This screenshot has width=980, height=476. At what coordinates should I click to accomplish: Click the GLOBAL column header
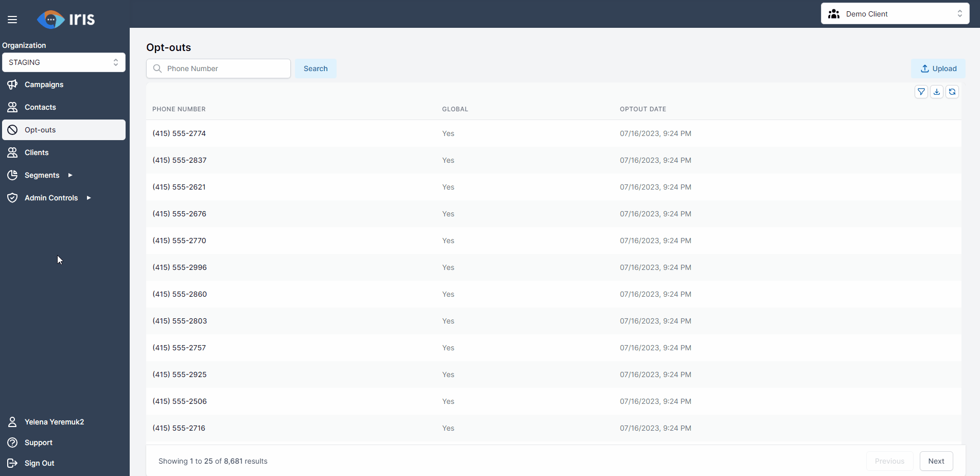[455, 109]
